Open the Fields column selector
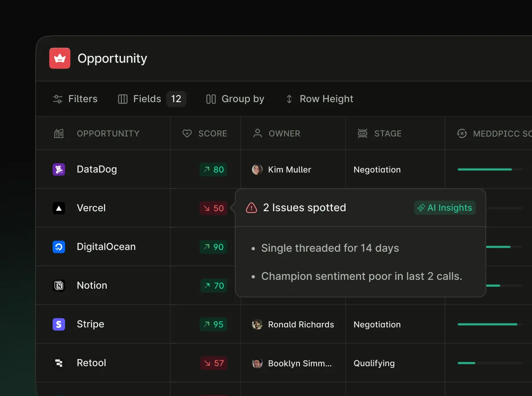The width and height of the screenshot is (532, 396). pos(140,99)
